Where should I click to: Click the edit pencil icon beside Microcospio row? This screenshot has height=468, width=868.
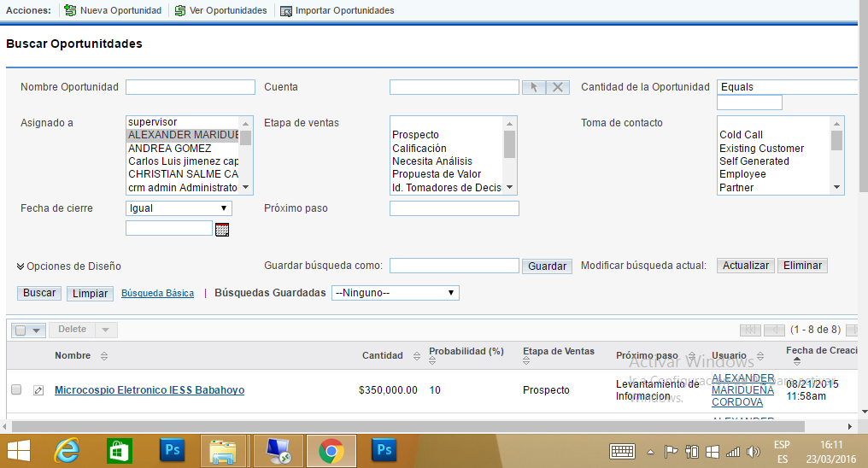point(38,391)
